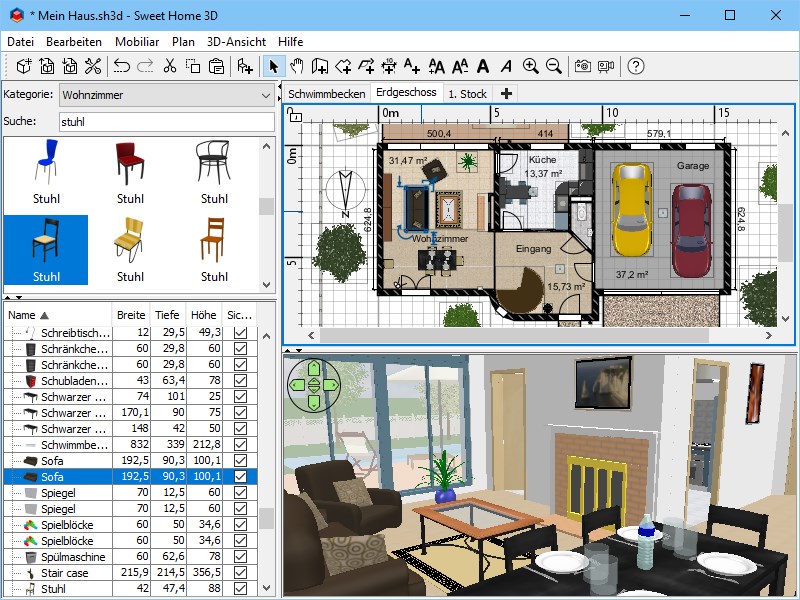800x600 pixels.
Task: Toggle the checkbox in the Spülmaschine row
Action: tap(240, 557)
